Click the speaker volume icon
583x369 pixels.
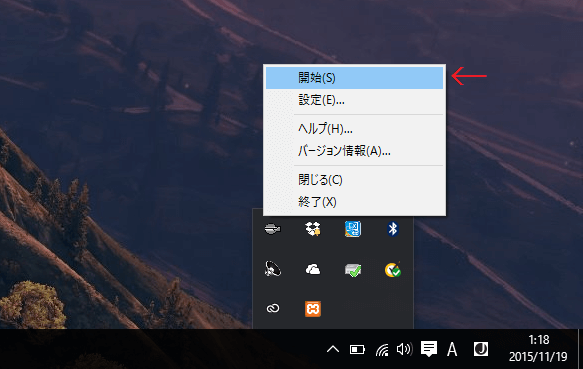click(405, 349)
